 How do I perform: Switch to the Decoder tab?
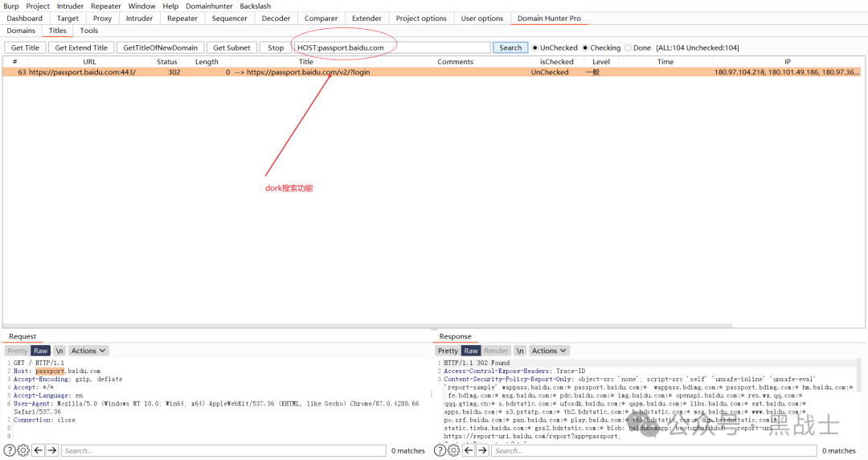pos(276,18)
